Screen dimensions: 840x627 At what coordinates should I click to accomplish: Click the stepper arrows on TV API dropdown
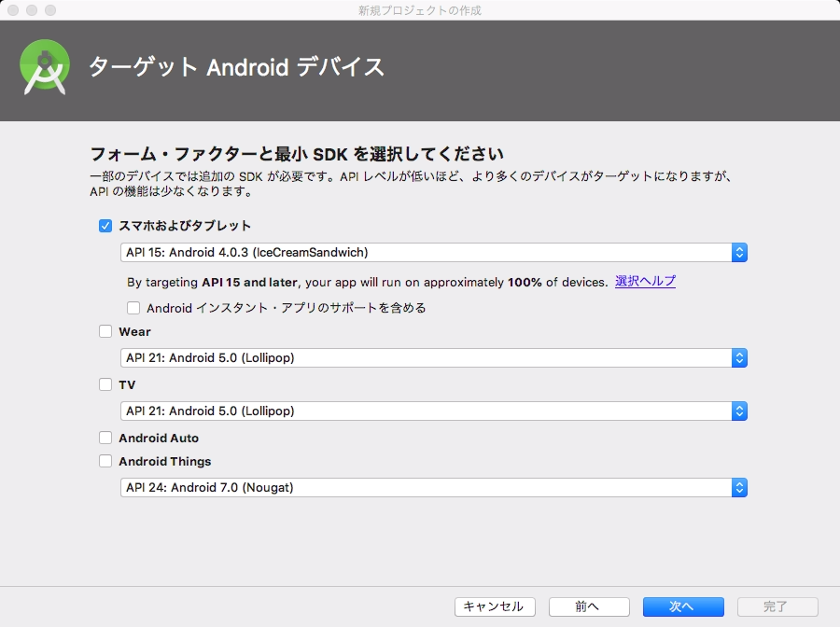(x=738, y=411)
